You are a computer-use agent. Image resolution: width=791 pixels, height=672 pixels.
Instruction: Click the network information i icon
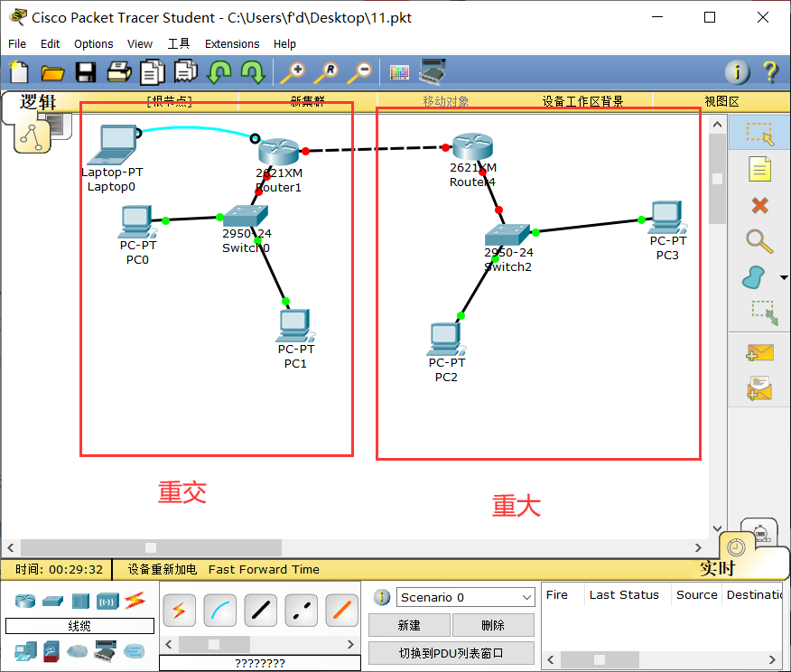(x=737, y=72)
